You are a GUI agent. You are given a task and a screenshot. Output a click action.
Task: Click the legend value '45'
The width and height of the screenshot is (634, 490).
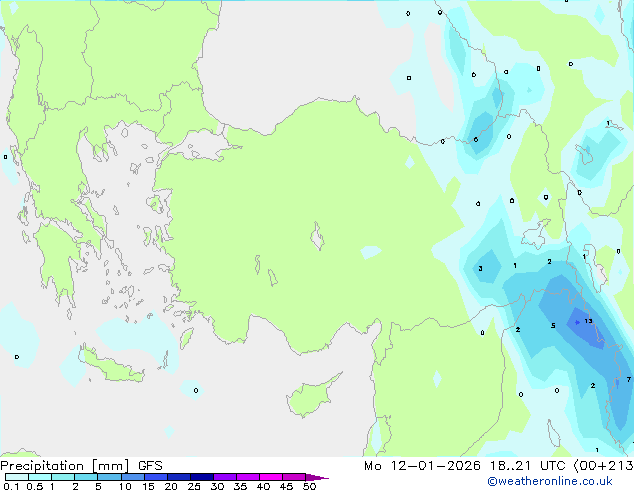(286, 486)
